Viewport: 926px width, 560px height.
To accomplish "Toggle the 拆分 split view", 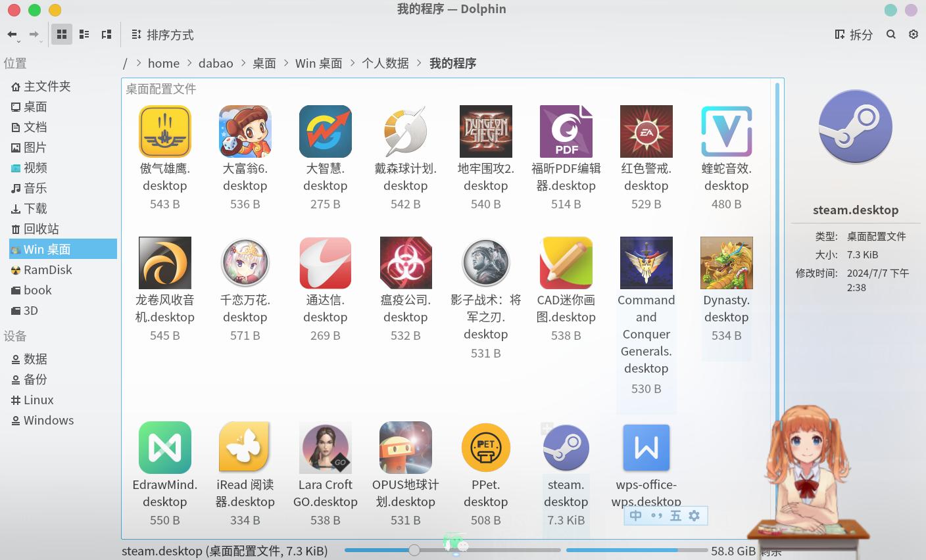I will click(854, 34).
